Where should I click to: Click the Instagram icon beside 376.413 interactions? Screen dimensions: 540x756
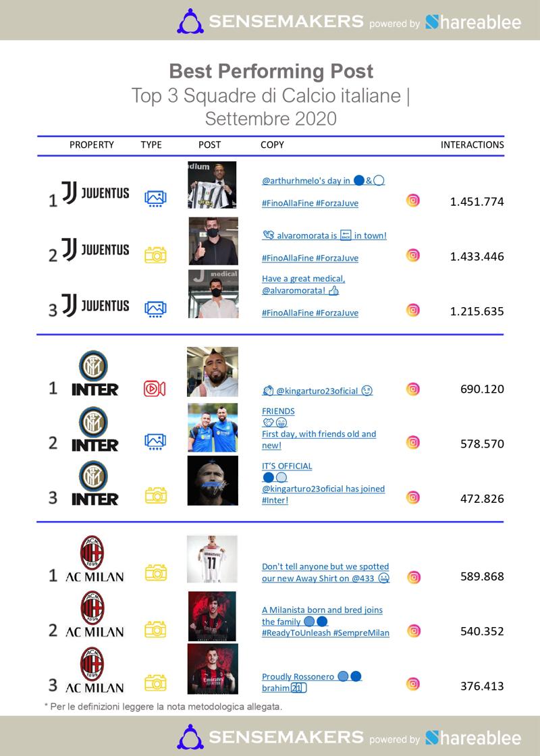coord(413,683)
